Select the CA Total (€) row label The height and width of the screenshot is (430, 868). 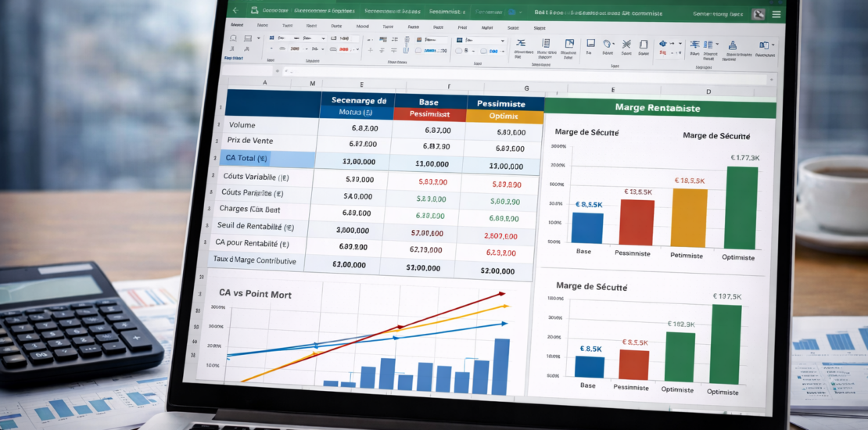(x=246, y=158)
